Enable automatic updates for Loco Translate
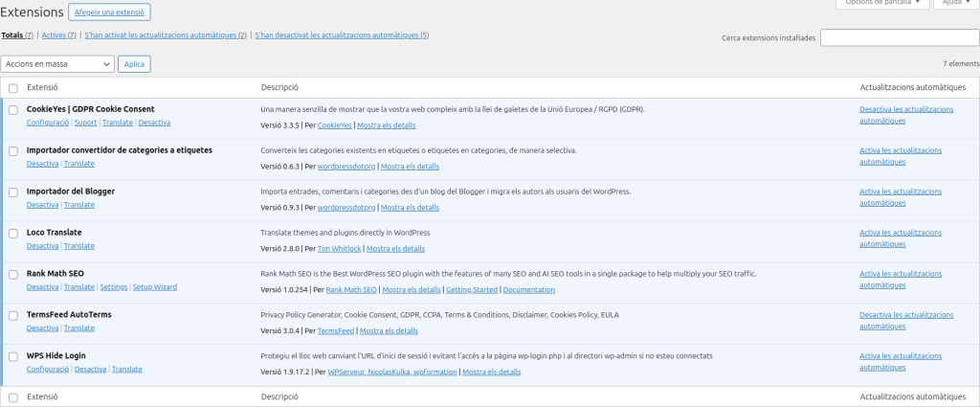This screenshot has width=980, height=407. [906, 237]
